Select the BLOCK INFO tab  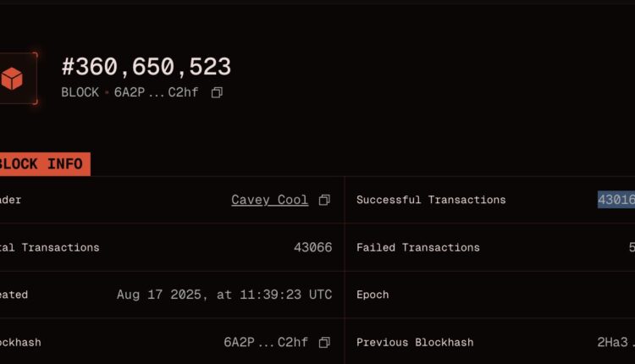point(41,164)
